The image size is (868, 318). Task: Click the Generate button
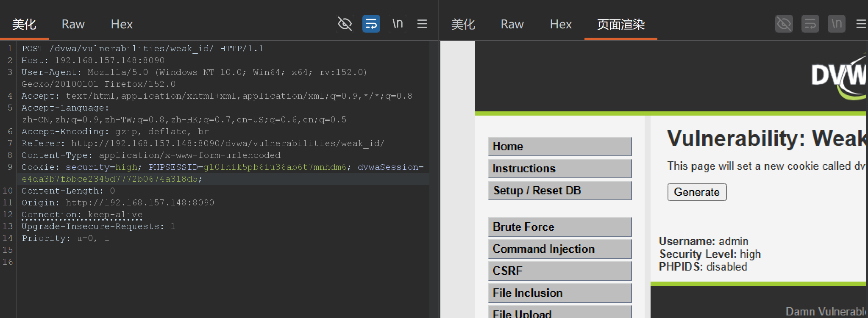click(697, 192)
